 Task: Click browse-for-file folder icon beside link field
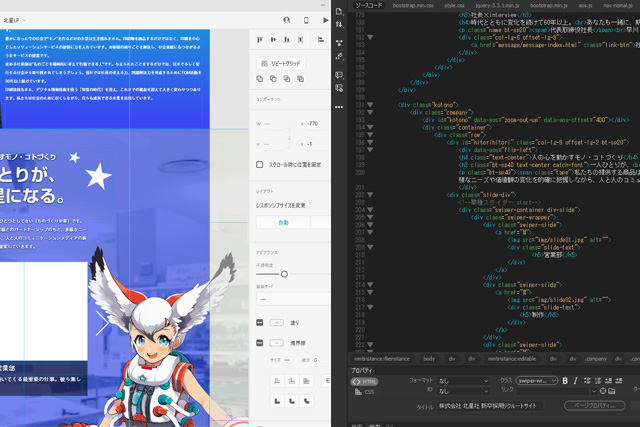pyautogui.click(x=611, y=391)
